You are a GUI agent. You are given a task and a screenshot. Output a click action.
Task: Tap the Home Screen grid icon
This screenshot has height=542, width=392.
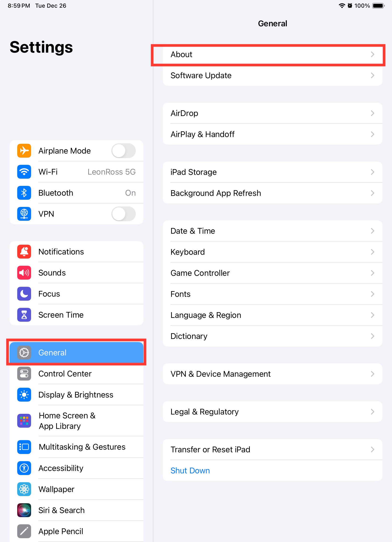coord(24,421)
